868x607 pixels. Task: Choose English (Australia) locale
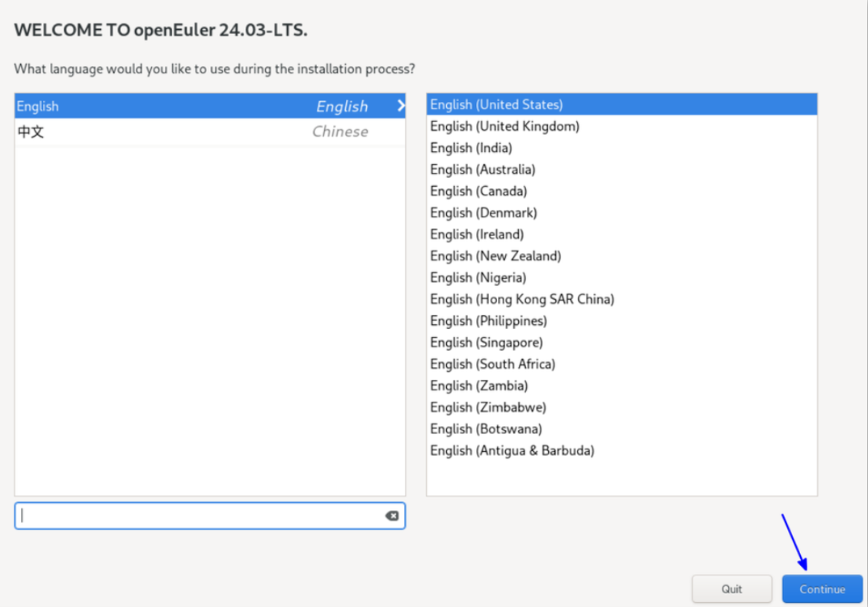pos(622,170)
